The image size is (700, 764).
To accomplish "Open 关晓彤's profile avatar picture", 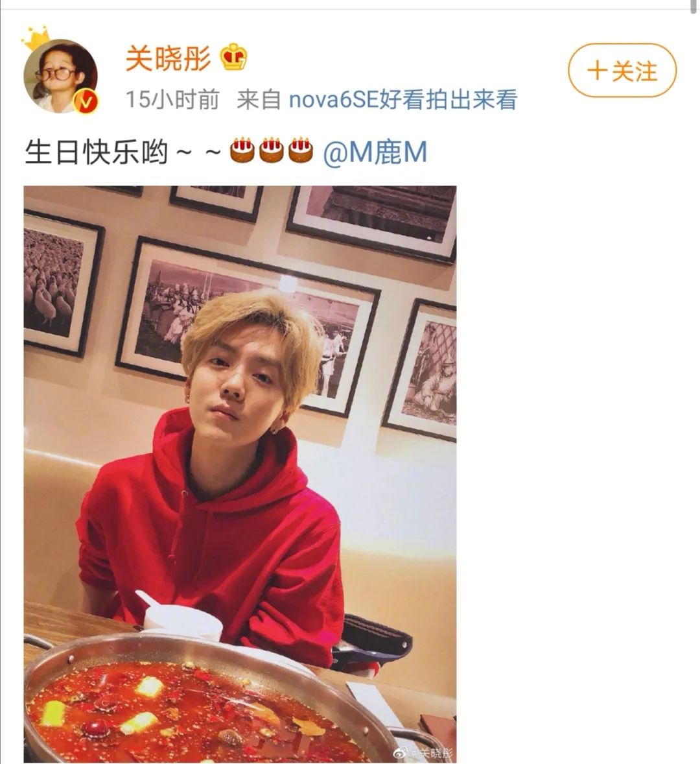I will [60, 76].
